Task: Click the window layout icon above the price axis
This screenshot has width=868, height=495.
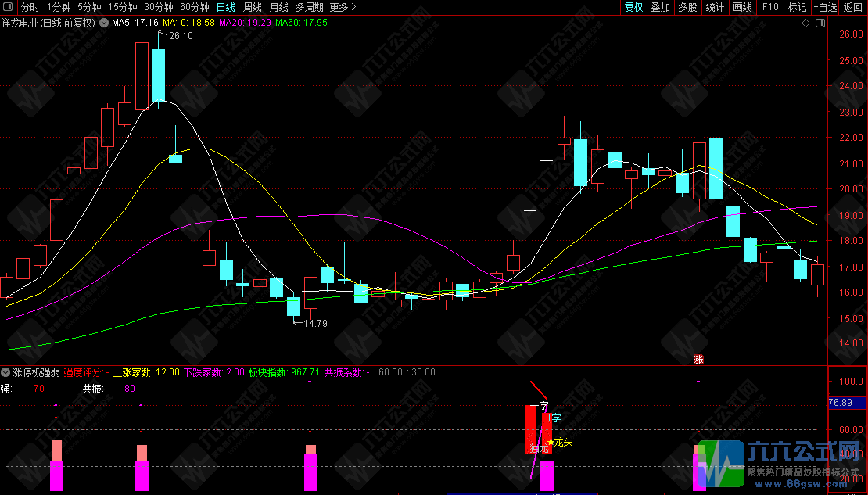Action: coord(820,23)
